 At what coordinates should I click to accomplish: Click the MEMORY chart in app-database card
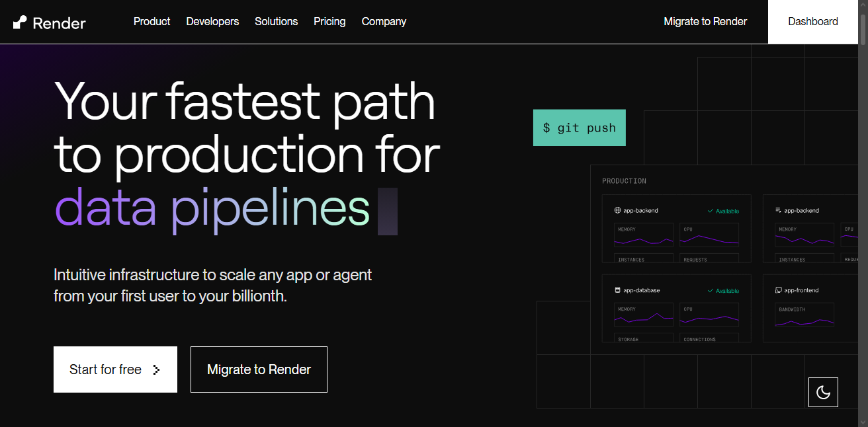tap(644, 315)
